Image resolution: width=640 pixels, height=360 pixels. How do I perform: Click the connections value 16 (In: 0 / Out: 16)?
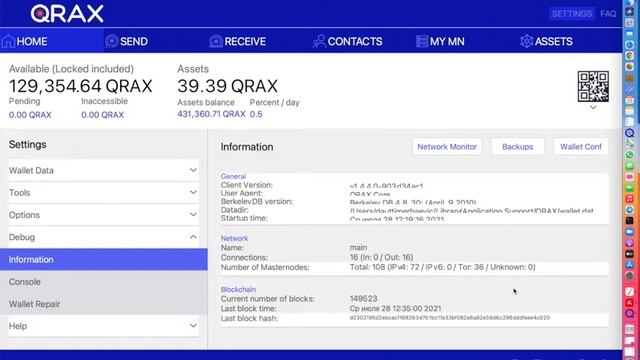381,257
